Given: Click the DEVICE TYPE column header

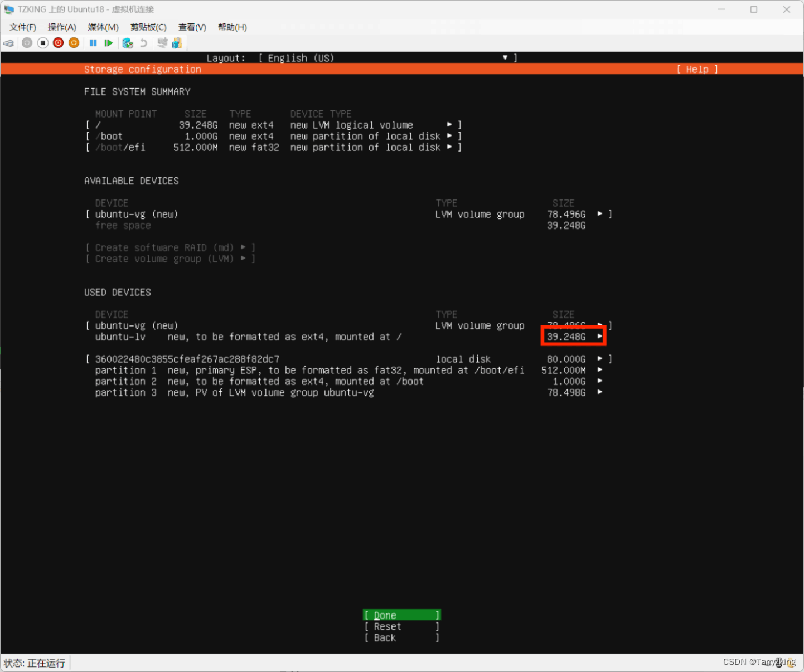Looking at the screenshot, I should click(x=321, y=114).
